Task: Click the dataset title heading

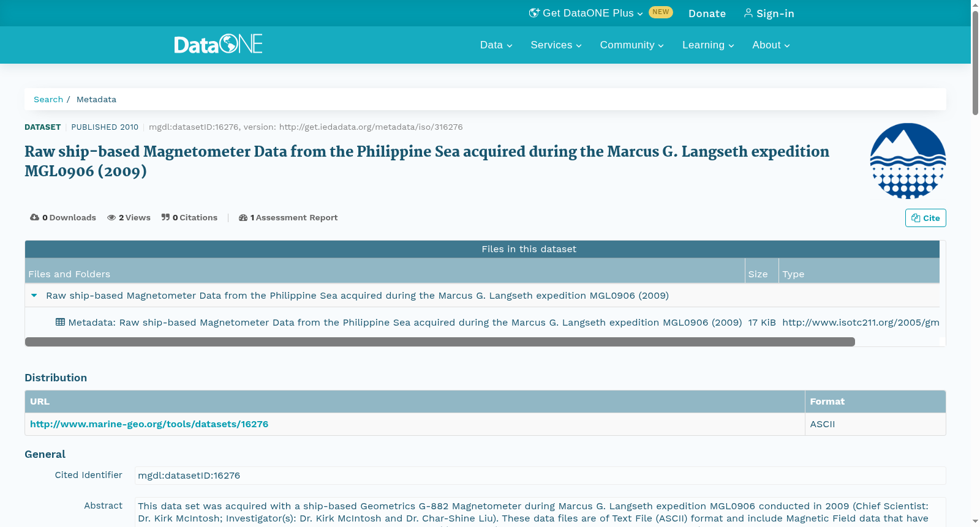Action: click(x=427, y=161)
